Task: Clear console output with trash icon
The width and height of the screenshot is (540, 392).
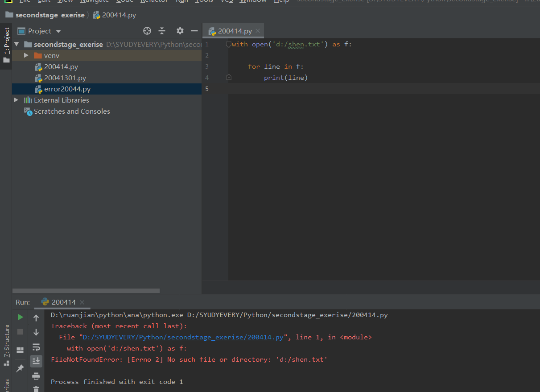Action: [x=36, y=389]
